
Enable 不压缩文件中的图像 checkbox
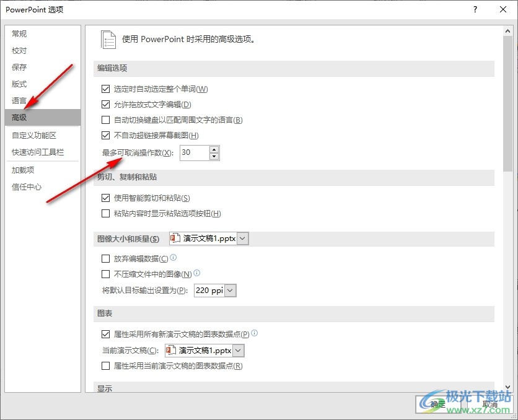(x=106, y=274)
